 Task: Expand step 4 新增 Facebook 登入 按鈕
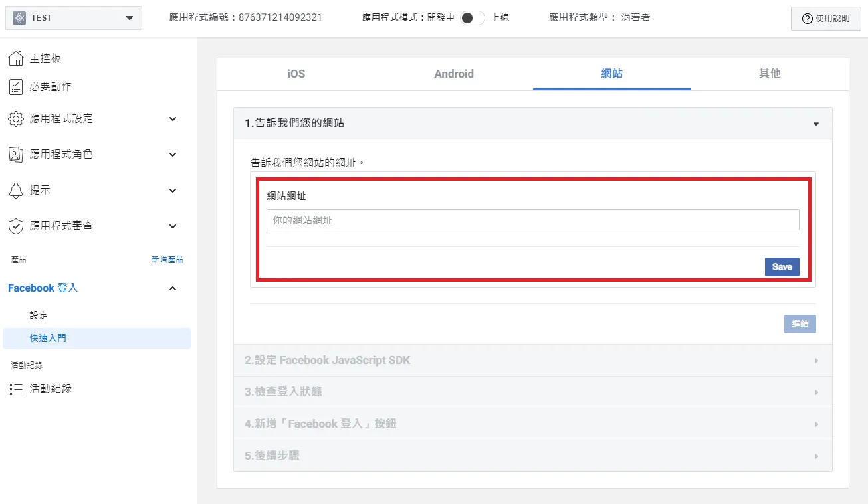point(532,424)
